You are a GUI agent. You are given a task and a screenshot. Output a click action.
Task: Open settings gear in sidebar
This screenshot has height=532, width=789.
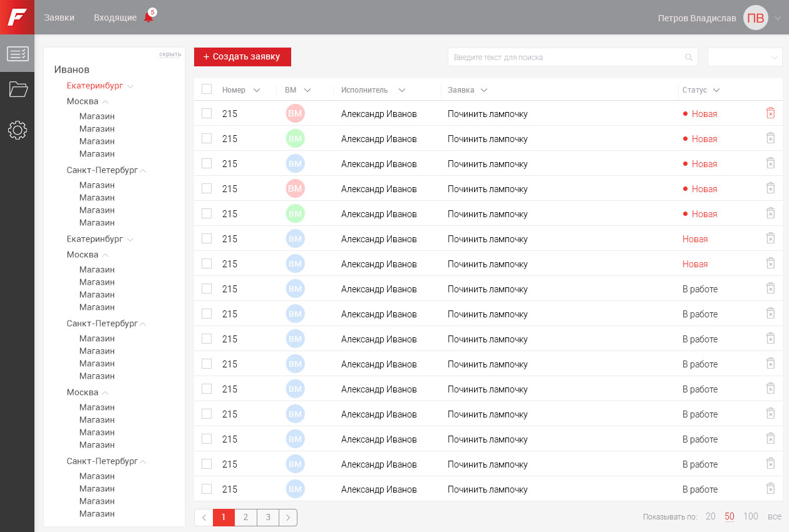click(x=18, y=130)
